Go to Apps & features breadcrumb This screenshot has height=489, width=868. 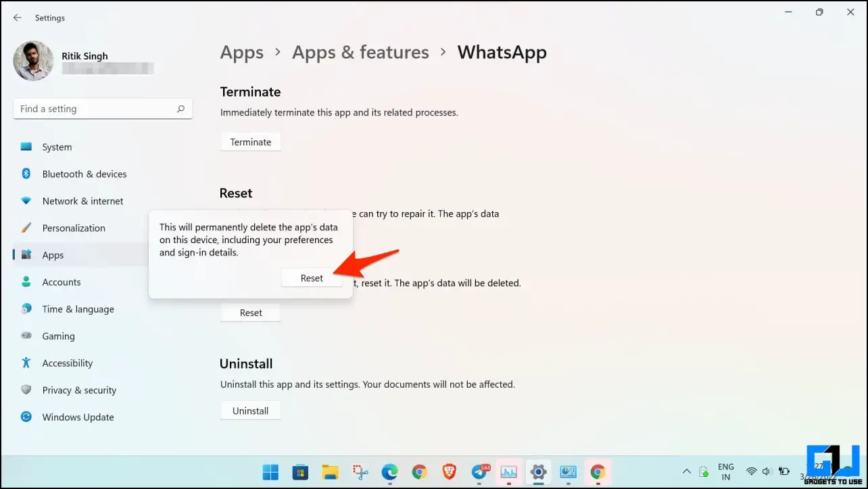point(360,53)
